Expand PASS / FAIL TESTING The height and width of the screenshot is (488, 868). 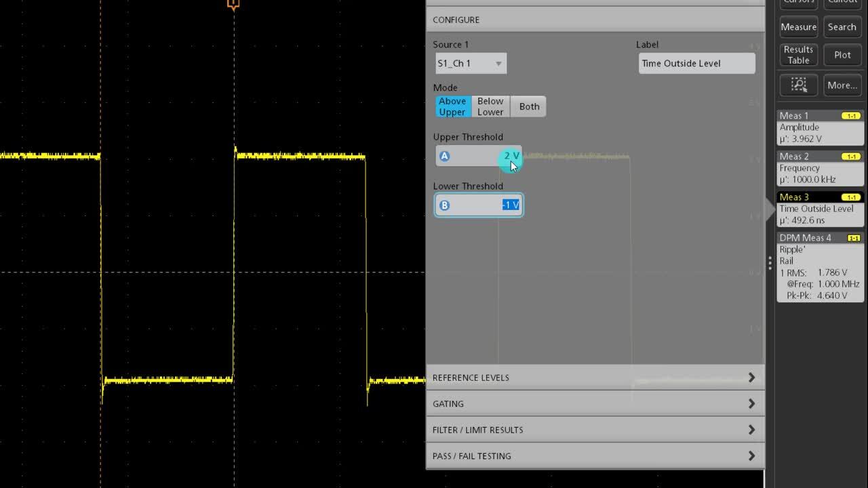click(x=595, y=455)
